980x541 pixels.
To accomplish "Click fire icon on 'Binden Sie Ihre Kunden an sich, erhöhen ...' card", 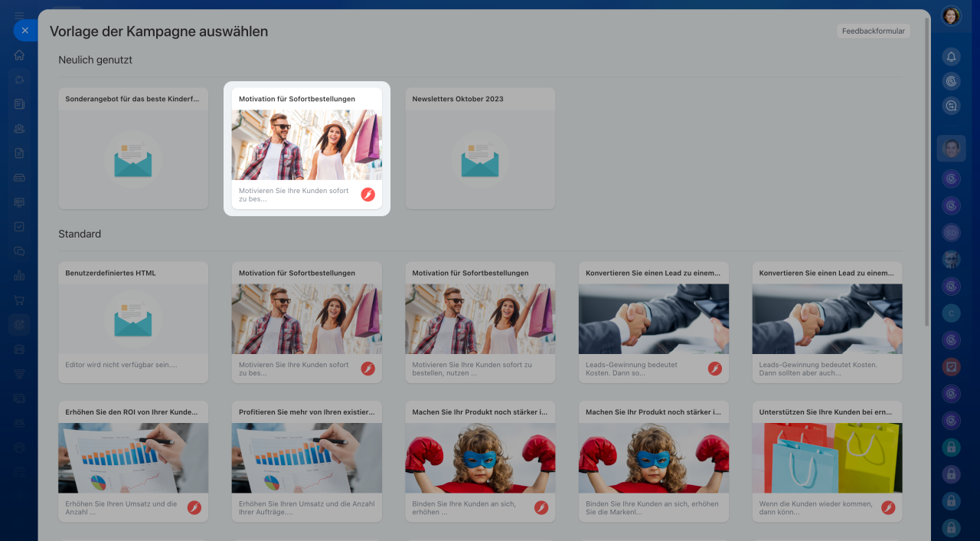I will coord(541,507).
